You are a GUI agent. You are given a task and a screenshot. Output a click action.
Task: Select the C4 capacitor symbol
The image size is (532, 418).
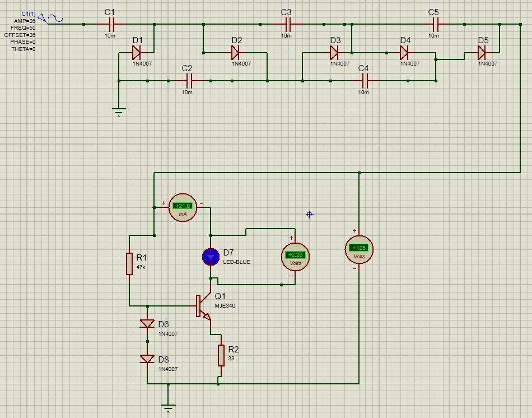(x=366, y=81)
